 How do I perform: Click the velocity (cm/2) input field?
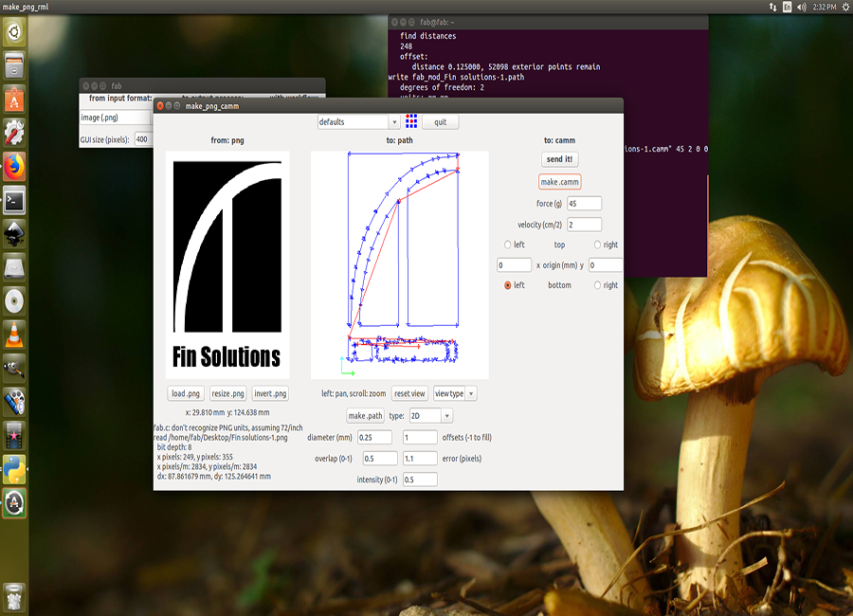click(584, 225)
